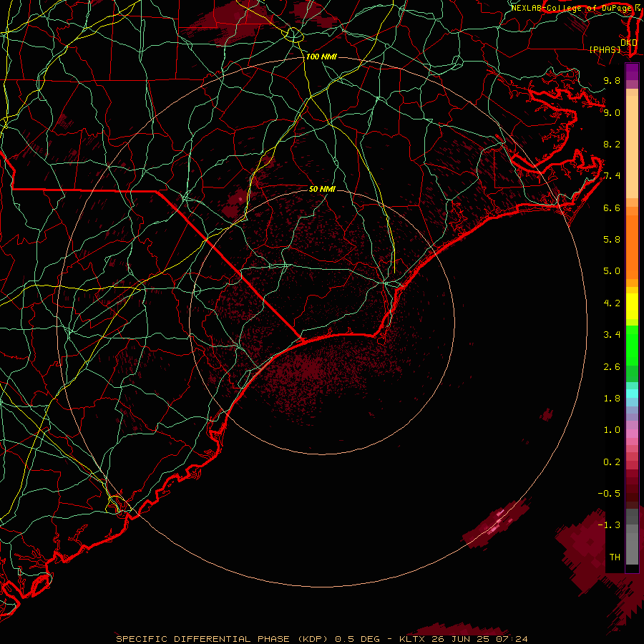Click the 3.4 scale value
This screenshot has height=644, width=644.
pos(612,335)
